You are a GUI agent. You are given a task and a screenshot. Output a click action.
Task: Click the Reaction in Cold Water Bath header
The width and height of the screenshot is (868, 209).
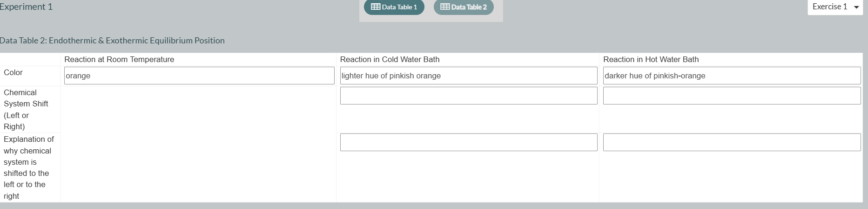tap(390, 59)
